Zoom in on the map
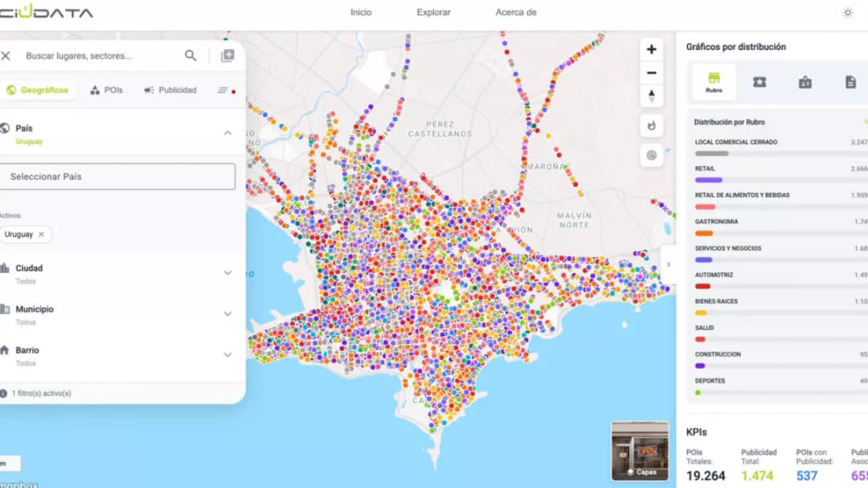This screenshot has width=868, height=488. (652, 49)
